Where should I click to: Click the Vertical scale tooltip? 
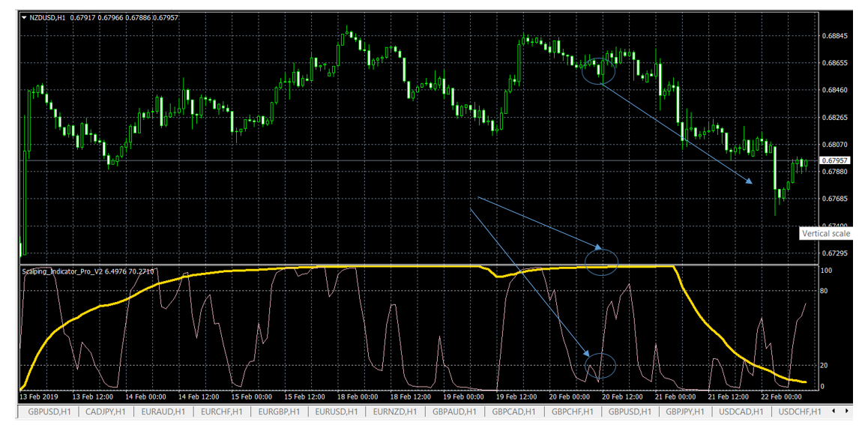pyautogui.click(x=826, y=233)
